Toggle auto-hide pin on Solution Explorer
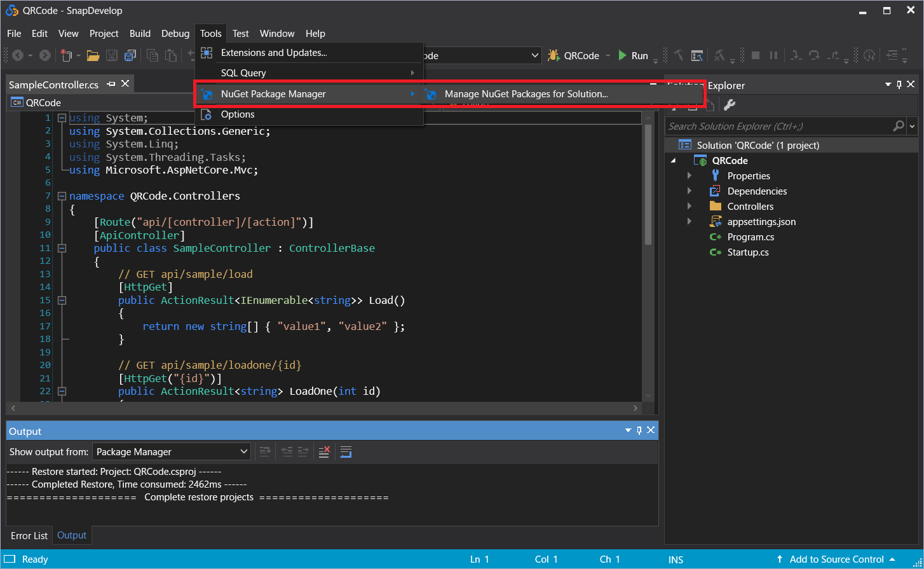Image resolution: width=924 pixels, height=569 pixels. coord(899,85)
